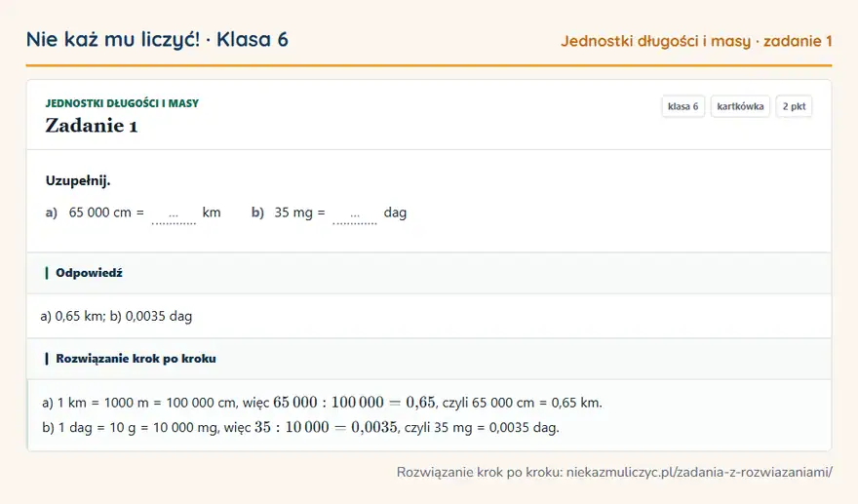Click the footer URL niekazmuliczyc.pl/zadania-z-rozwiazaniami/
Image resolution: width=858 pixels, height=504 pixels.
click(x=699, y=472)
